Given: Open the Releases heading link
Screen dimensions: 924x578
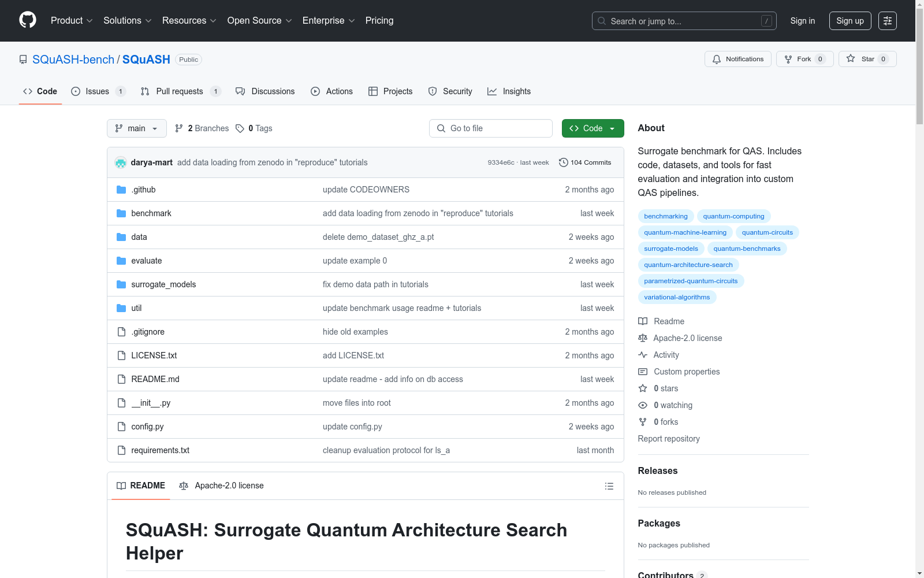Looking at the screenshot, I should click(658, 470).
